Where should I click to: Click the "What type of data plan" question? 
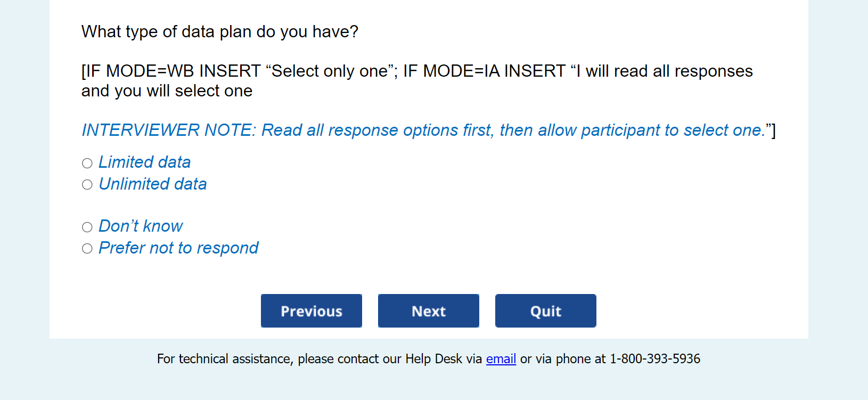pyautogui.click(x=219, y=32)
